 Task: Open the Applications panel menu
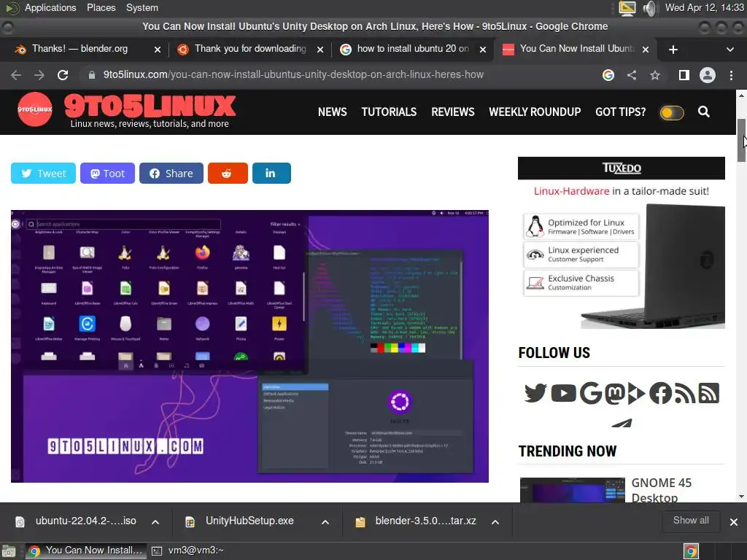50,7
